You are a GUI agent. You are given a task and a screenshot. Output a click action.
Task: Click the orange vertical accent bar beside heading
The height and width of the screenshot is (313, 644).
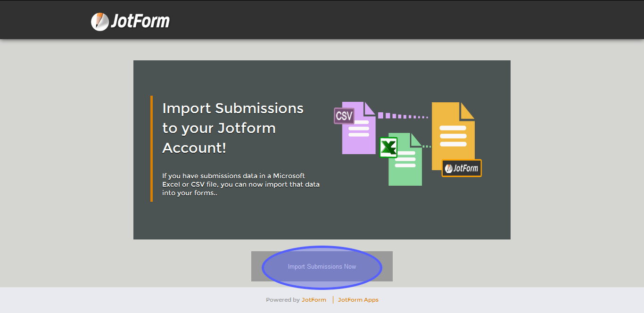click(151, 148)
